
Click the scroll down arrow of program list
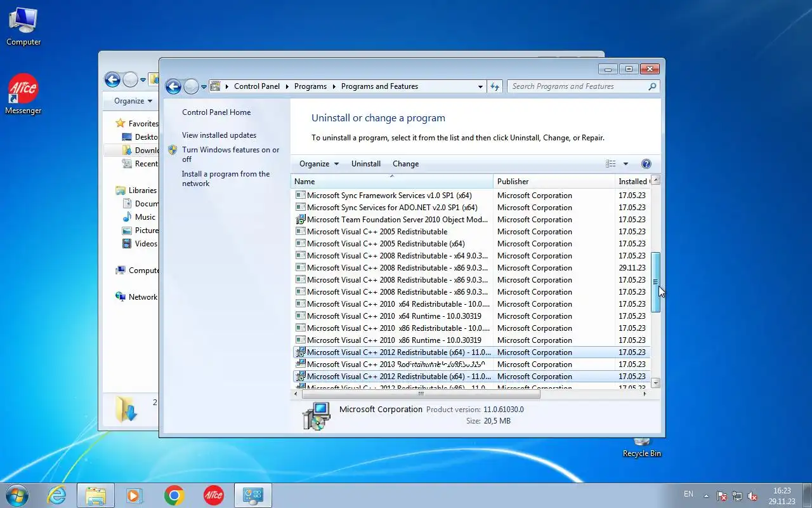656,383
